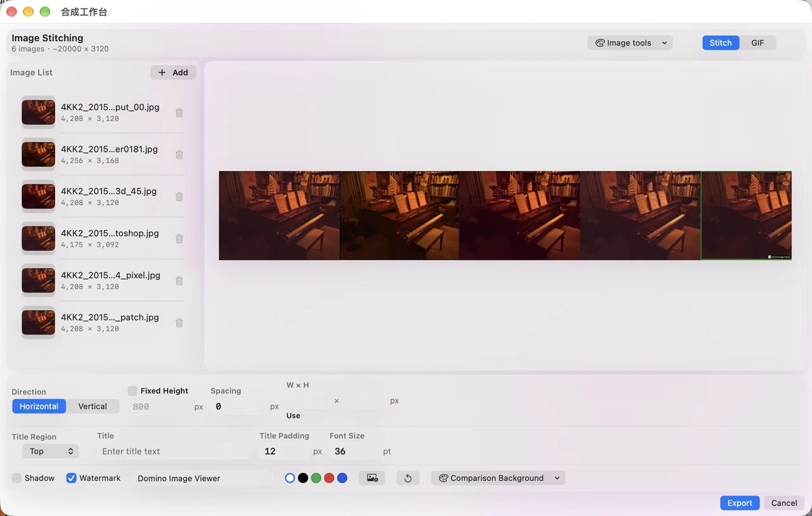Choose Horizontal stitching direction

pyautogui.click(x=39, y=406)
